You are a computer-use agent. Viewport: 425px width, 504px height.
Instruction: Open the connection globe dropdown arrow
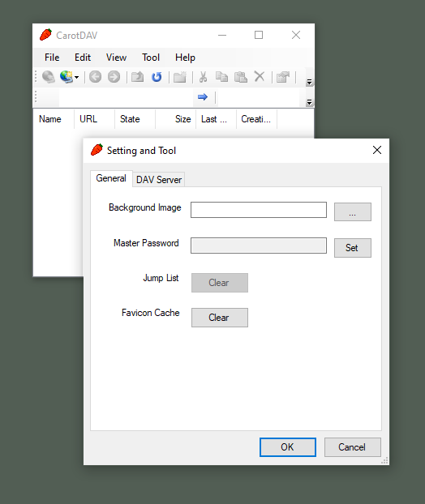click(76, 77)
